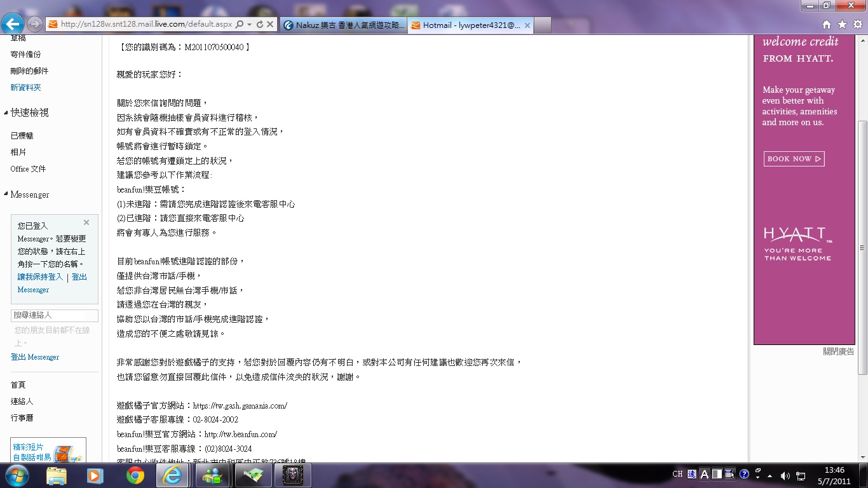This screenshot has width=868, height=488.
Task: Open the favorites star icon
Action: [842, 25]
